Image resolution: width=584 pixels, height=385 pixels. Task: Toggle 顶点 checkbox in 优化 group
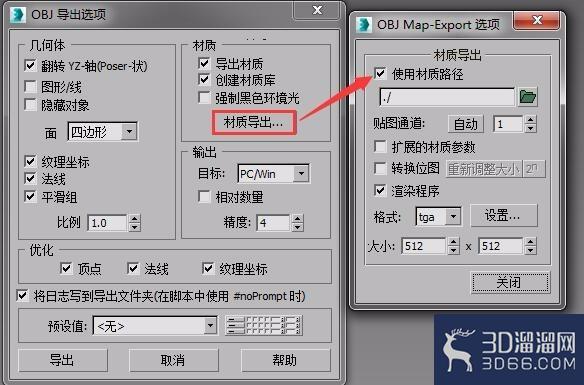click(66, 268)
